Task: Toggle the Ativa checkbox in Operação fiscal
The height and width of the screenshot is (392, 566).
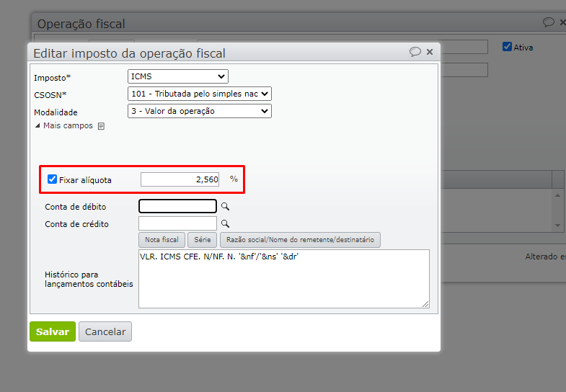Action: tap(507, 47)
